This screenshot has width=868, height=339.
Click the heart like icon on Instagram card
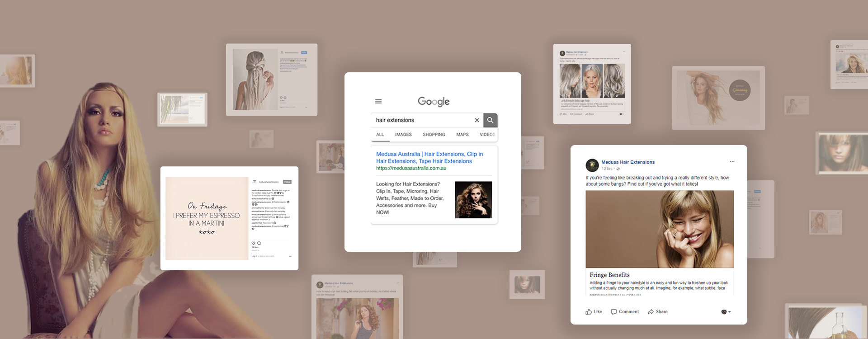click(x=254, y=243)
